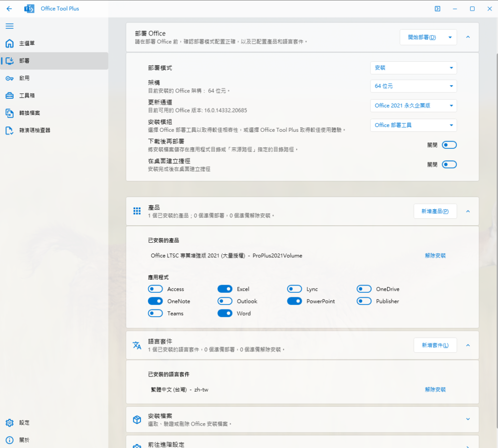Toggle 在桌面建立捷徑 switch
498x448 pixels.
point(449,164)
